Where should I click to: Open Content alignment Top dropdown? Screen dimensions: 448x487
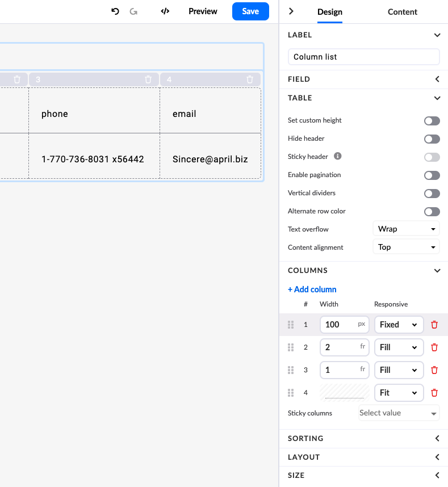pyautogui.click(x=406, y=247)
